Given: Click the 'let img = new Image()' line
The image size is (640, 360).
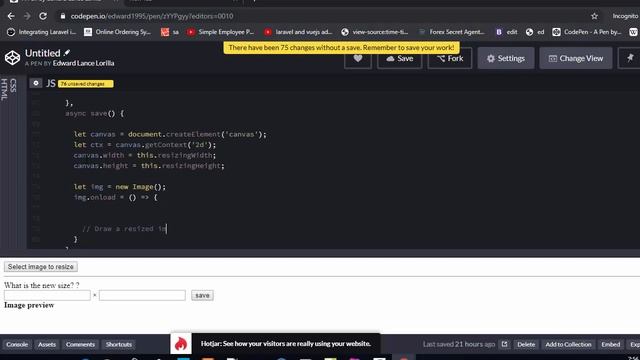Looking at the screenshot, I should [120, 187].
